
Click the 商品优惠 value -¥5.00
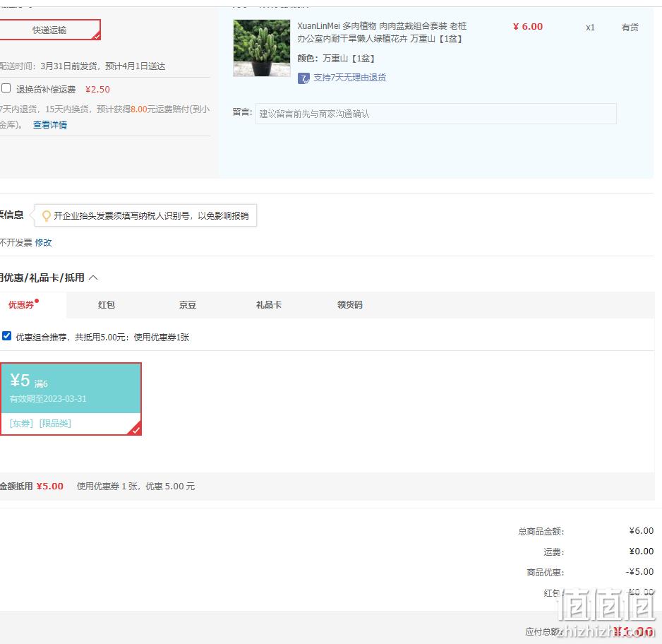coord(639,572)
